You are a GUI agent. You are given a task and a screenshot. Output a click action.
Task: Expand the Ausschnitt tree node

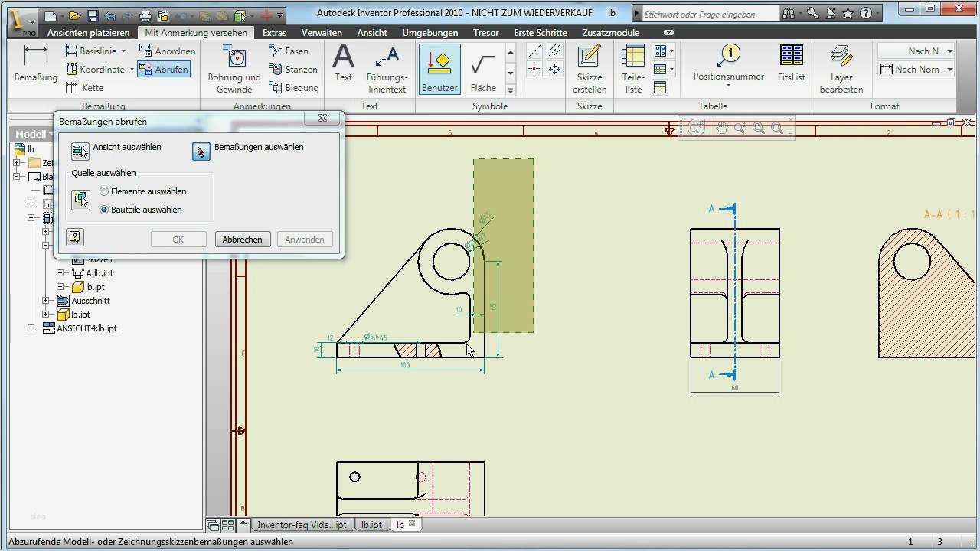click(x=46, y=301)
